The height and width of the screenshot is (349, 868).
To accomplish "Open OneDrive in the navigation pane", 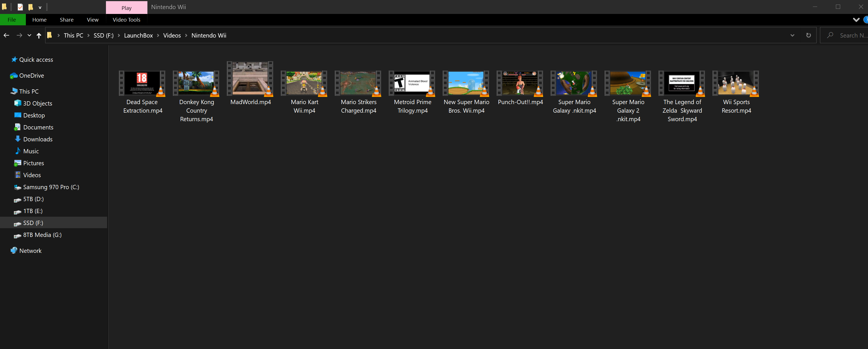I will (x=27, y=76).
